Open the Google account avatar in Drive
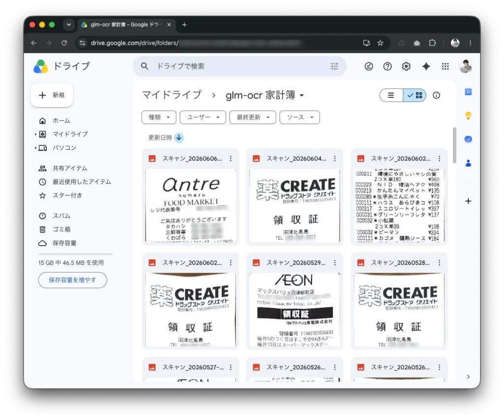504x420 pixels. [465, 66]
